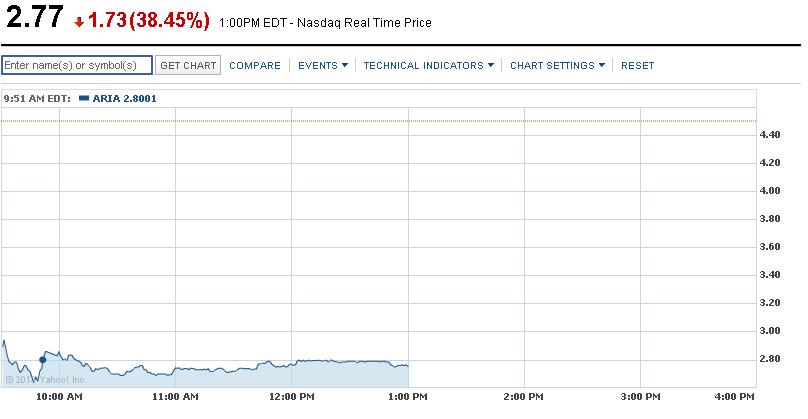This screenshot has height=419, width=808.
Task: Open the EVENTS dropdown menu
Action: click(323, 66)
